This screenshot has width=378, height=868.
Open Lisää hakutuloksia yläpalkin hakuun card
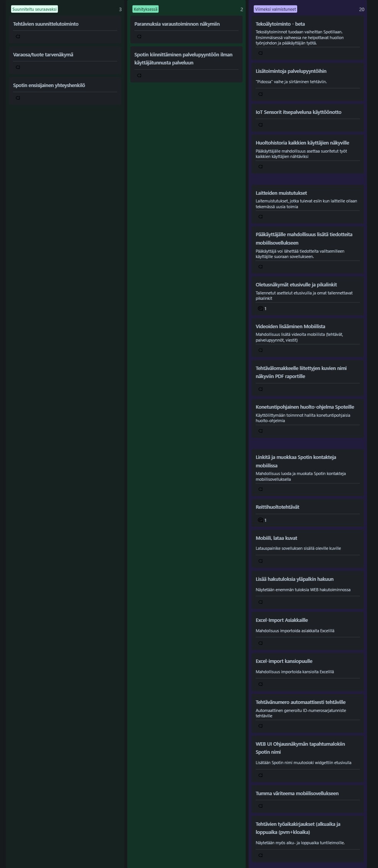308,590
